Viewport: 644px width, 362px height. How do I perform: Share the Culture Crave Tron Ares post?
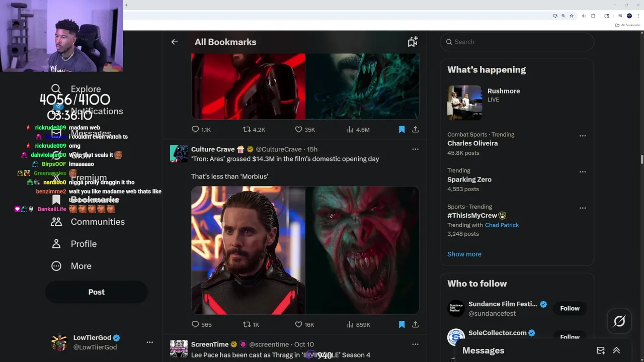pyautogui.click(x=415, y=325)
